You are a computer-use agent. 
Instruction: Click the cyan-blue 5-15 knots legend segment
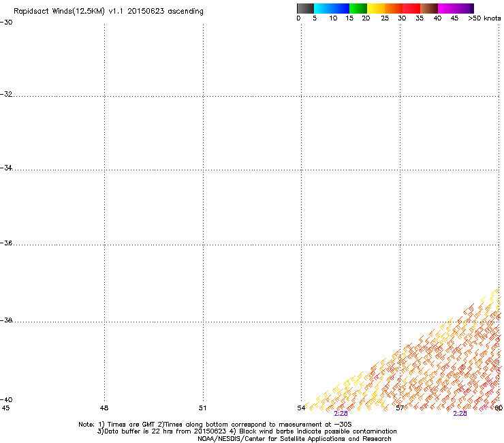332,8
